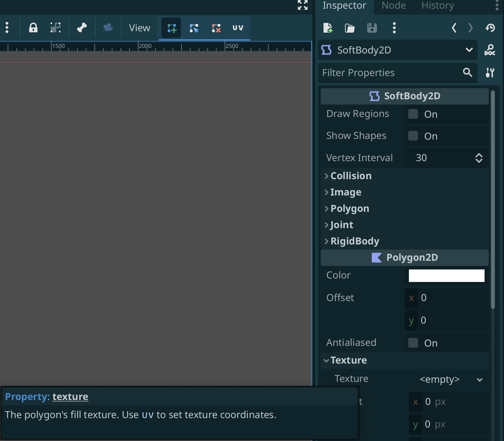This screenshot has height=441, width=504.
Task: Adjust Vertex Interval stepper arrows
Action: click(x=479, y=158)
